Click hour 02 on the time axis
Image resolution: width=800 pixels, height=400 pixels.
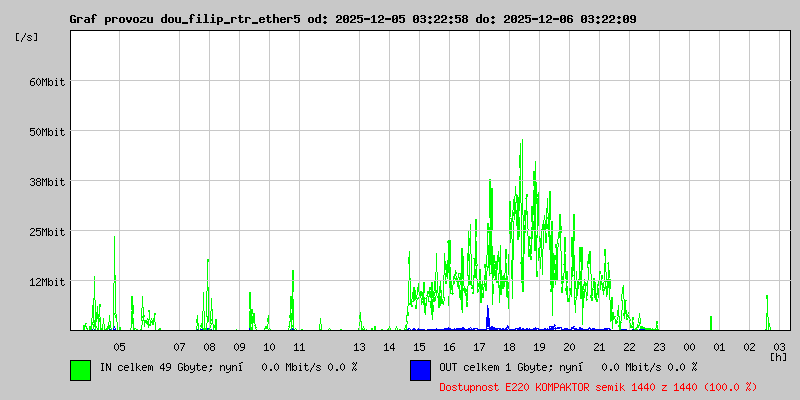click(749, 346)
